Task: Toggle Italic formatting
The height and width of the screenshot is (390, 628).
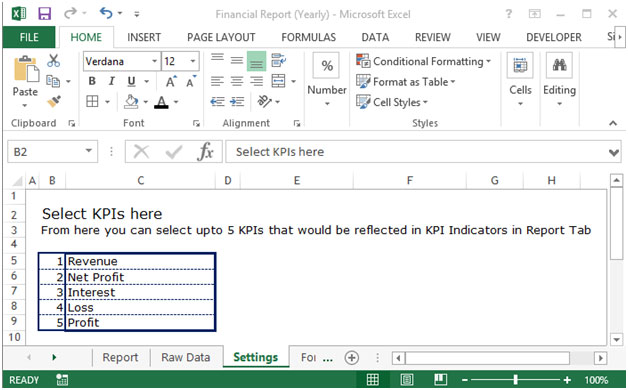Action: tap(112, 81)
